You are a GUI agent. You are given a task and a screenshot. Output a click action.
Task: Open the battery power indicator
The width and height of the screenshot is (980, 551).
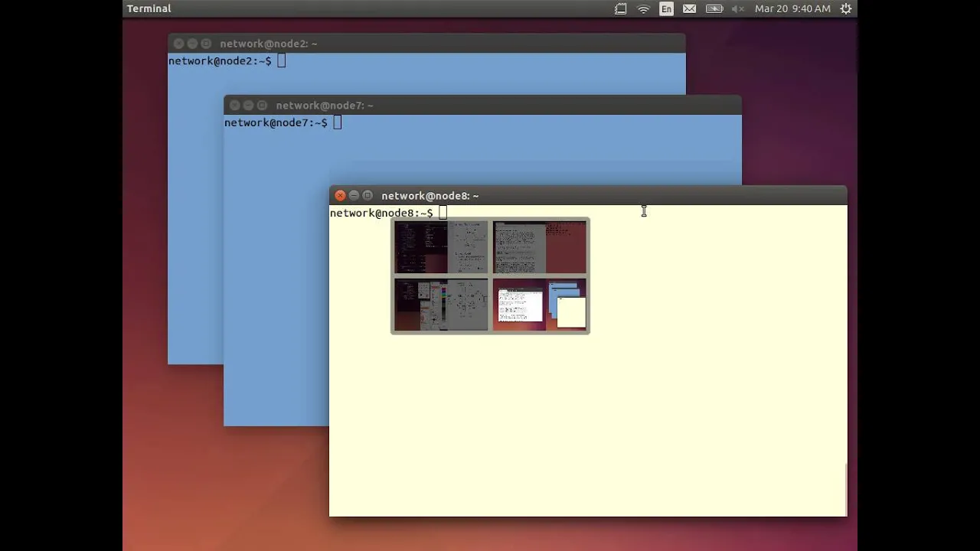[714, 8]
